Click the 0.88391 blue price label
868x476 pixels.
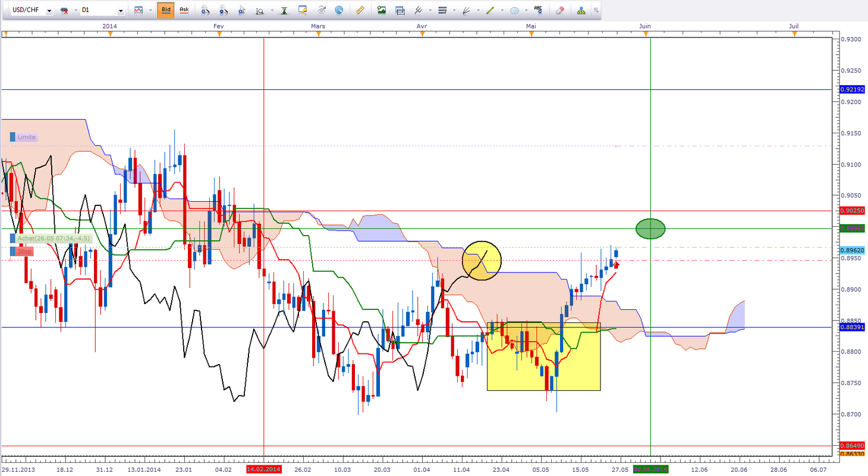(852, 327)
